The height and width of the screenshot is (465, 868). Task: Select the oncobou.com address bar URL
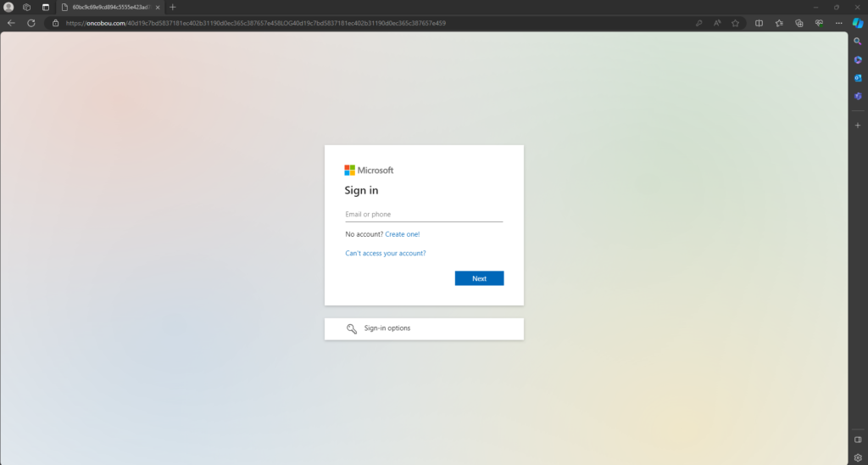click(x=255, y=23)
